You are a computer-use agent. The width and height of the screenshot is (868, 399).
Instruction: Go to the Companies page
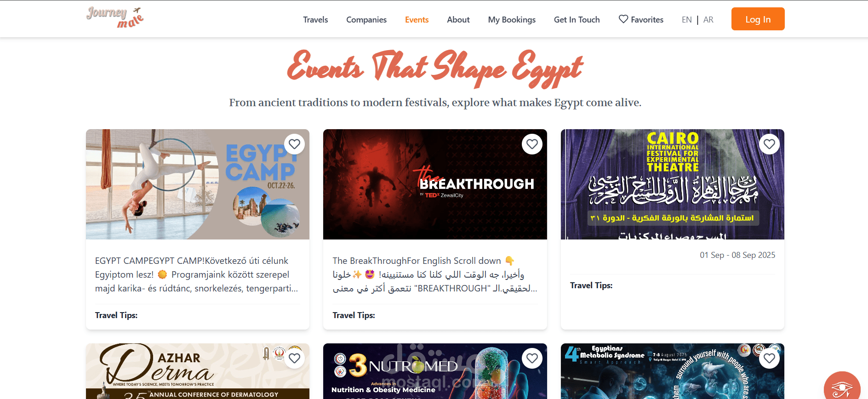366,19
